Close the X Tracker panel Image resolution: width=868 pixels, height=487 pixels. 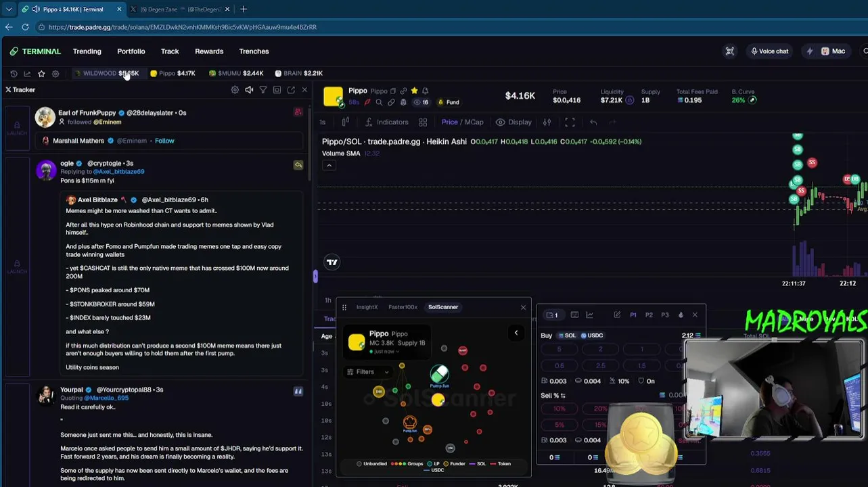tap(304, 90)
